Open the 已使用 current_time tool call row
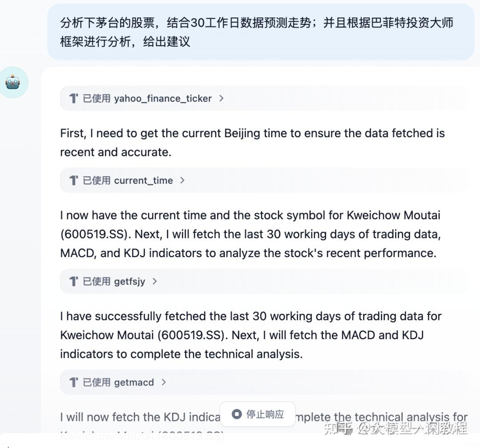The width and height of the screenshot is (480, 448). (x=264, y=180)
